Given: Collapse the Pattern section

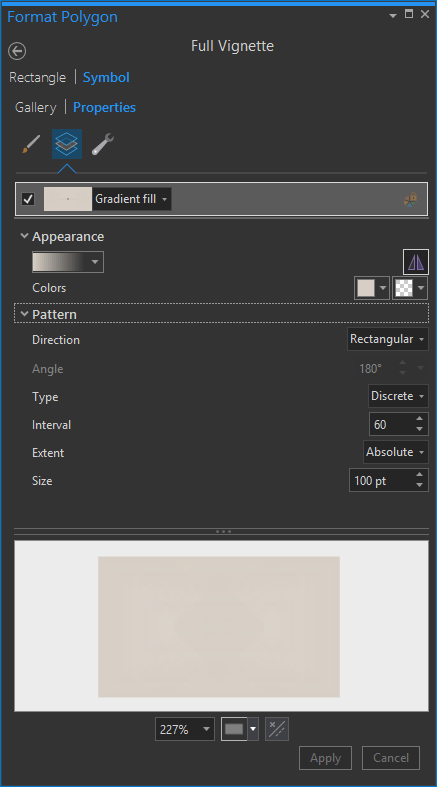Looking at the screenshot, I should (x=24, y=314).
